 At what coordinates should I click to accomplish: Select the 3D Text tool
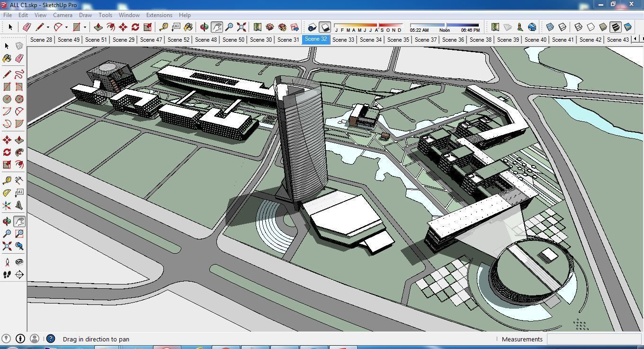click(19, 205)
